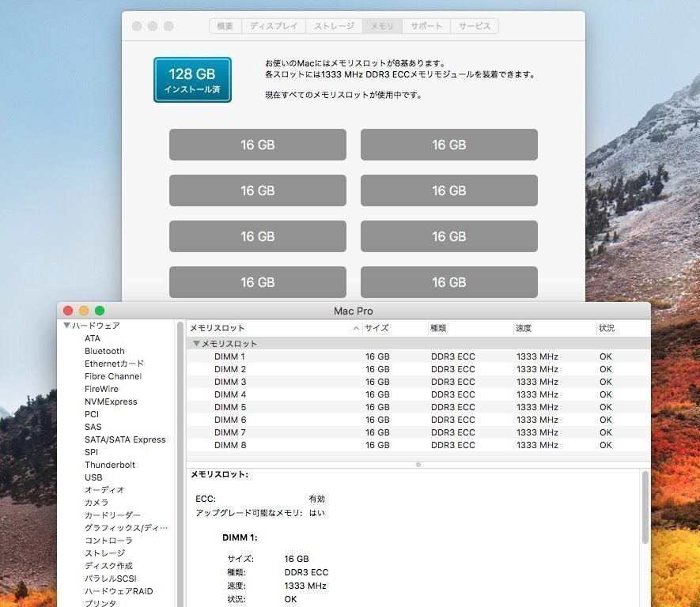700x607 pixels.
Task: Click the サイズ column header
Action: click(375, 327)
